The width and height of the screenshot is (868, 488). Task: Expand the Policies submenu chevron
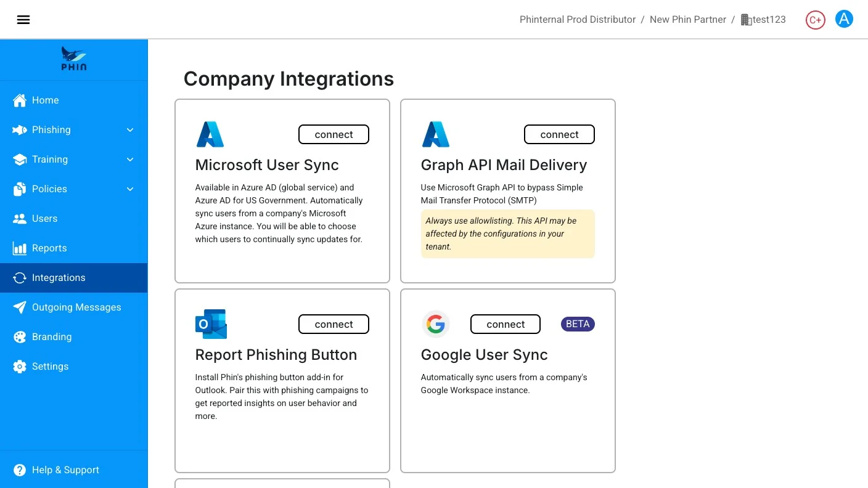click(130, 189)
